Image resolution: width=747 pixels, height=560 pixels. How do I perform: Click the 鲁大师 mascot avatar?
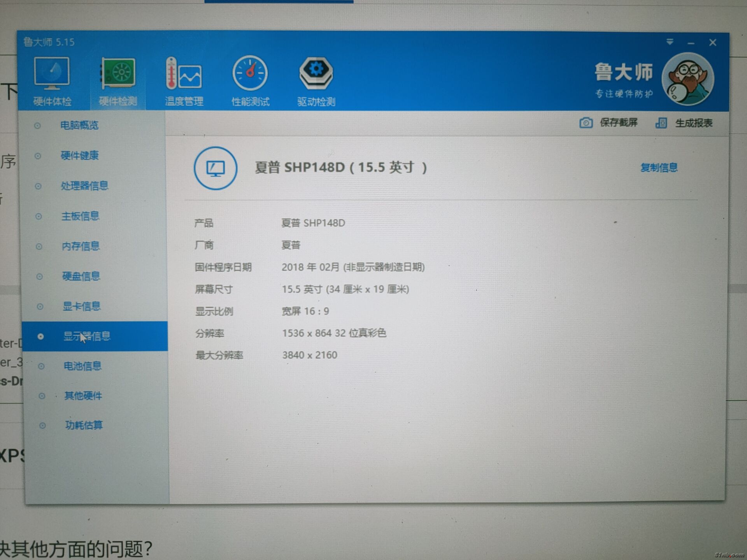[688, 79]
